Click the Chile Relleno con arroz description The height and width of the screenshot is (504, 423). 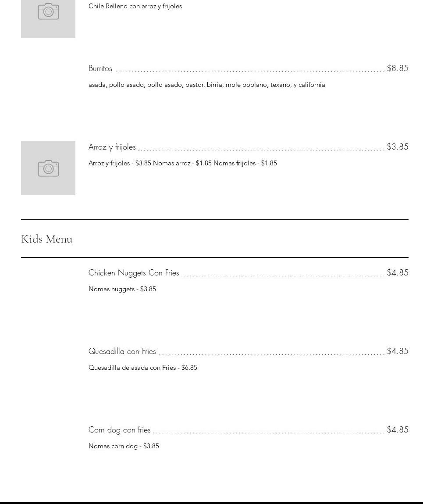click(135, 6)
